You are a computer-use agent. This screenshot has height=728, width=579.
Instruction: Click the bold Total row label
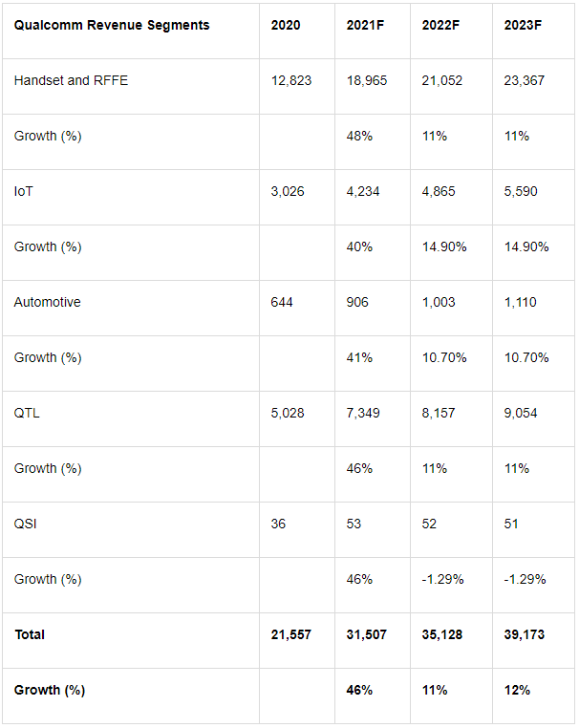(29, 634)
